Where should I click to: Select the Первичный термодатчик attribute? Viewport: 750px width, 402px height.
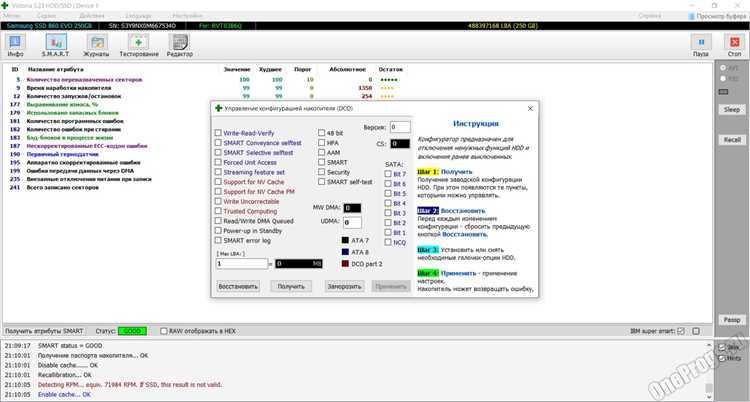[x=63, y=154]
